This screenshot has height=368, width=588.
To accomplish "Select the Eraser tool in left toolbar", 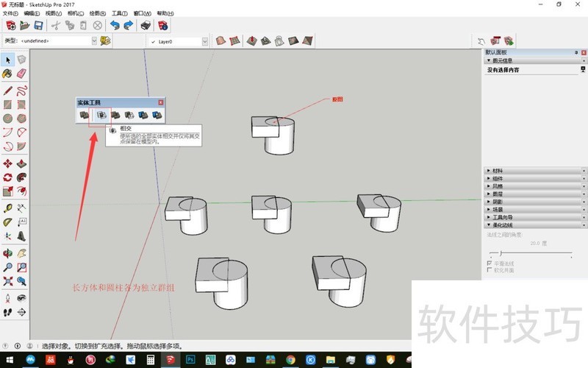I will pos(21,74).
